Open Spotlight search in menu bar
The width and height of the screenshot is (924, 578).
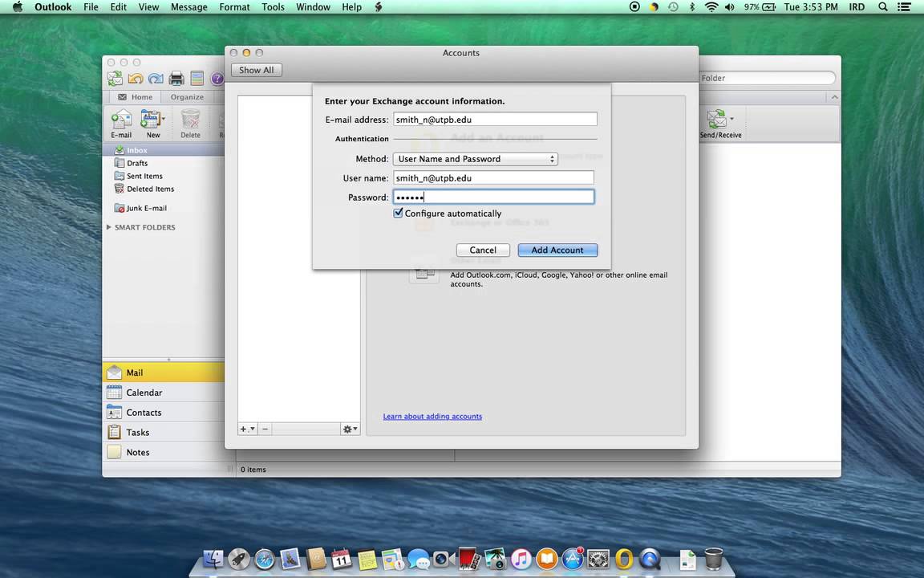click(x=883, y=7)
